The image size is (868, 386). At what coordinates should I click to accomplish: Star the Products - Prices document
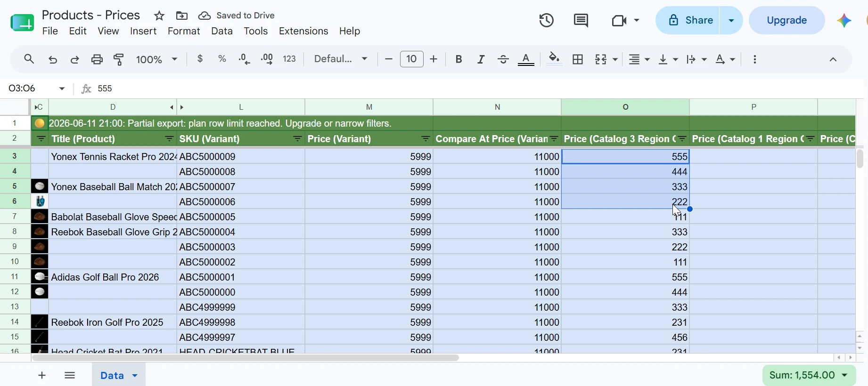(x=159, y=16)
